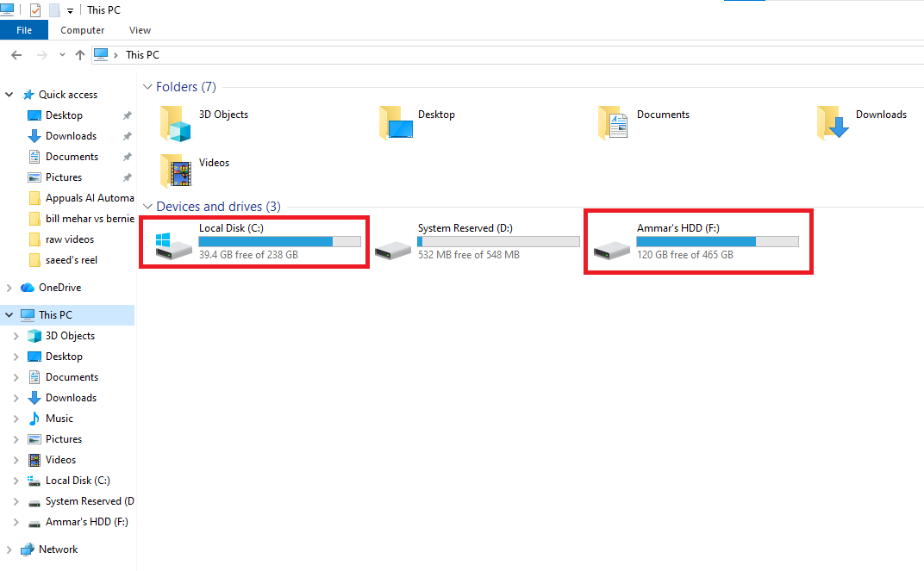Image resolution: width=924 pixels, height=571 pixels.
Task: Open the View ribbon tab
Action: [140, 30]
